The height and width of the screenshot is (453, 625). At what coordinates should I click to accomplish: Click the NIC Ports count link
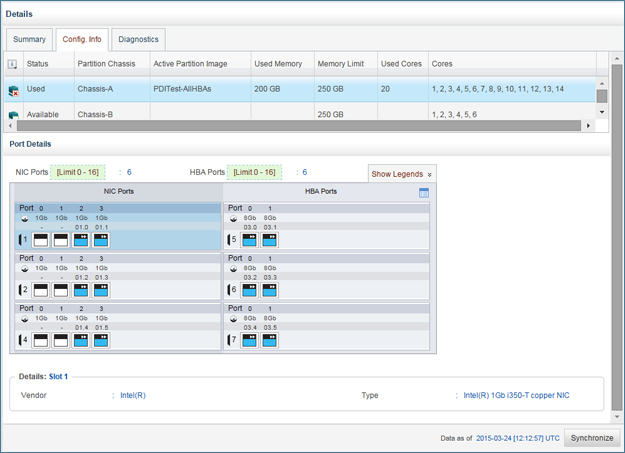point(129,173)
